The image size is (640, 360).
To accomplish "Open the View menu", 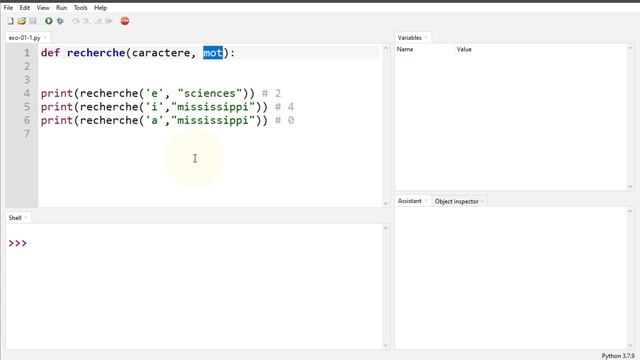I will (x=43, y=8).
